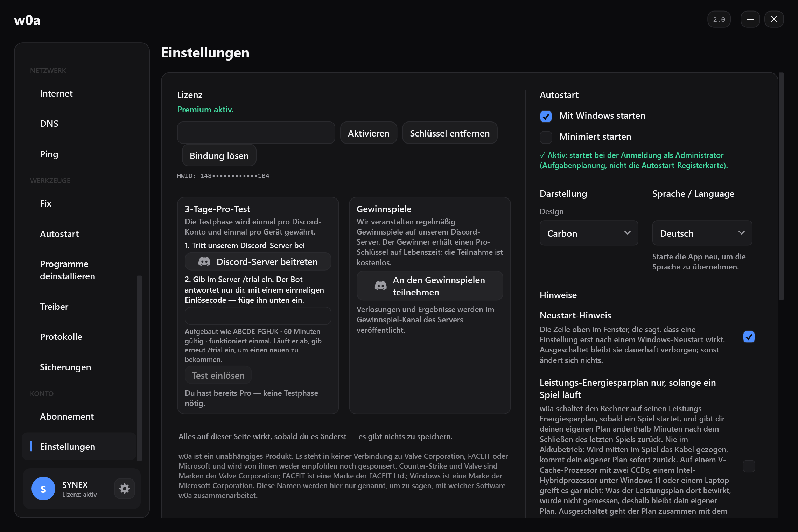Click the Aktivieren button
Image resolution: width=798 pixels, height=532 pixels.
[369, 133]
